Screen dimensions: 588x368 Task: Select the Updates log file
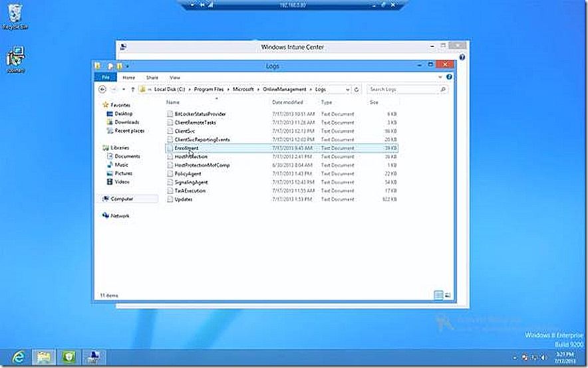tap(184, 199)
